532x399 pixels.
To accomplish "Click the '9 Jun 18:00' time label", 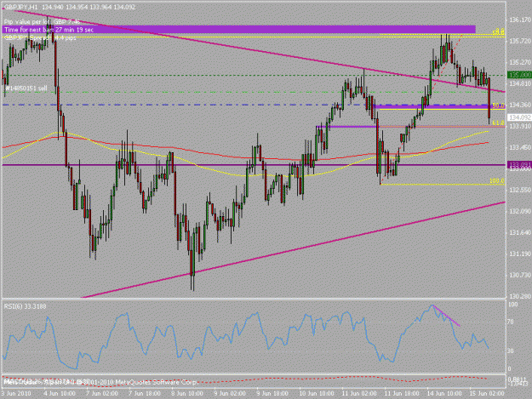I will 273,394.
